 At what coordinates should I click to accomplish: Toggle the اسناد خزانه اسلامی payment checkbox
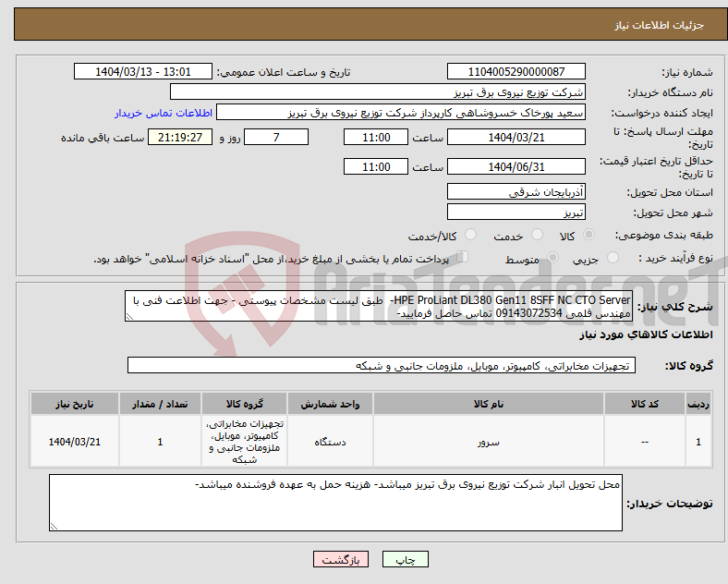click(463, 257)
